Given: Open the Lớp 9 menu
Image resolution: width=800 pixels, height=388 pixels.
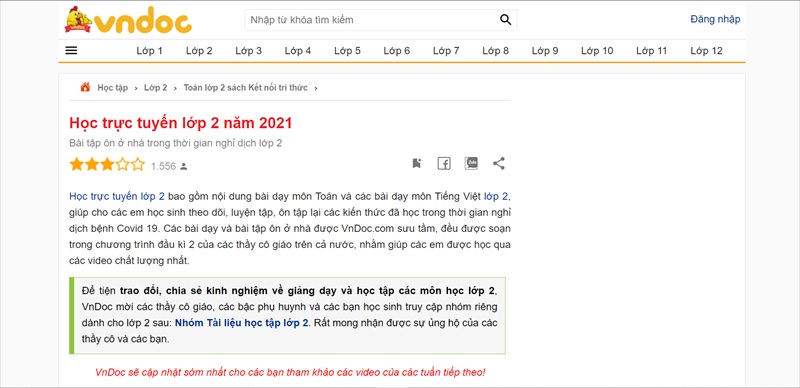Looking at the screenshot, I should tap(545, 51).
